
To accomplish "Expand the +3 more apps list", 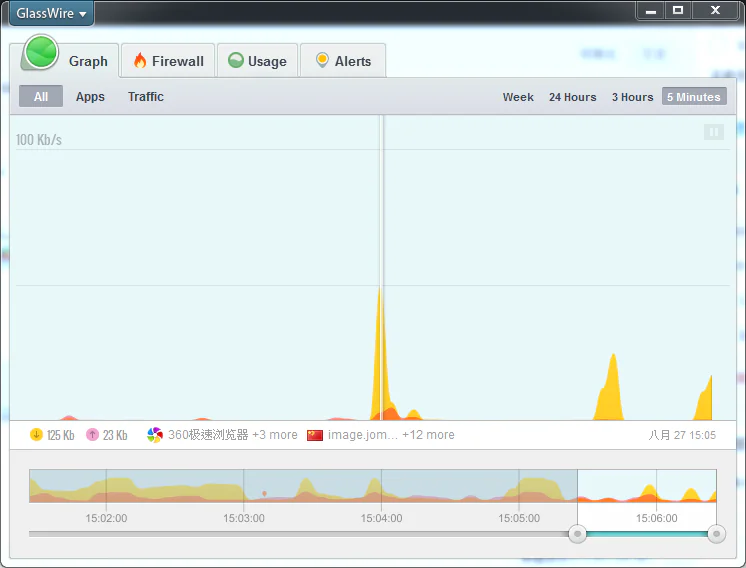I will [275, 435].
